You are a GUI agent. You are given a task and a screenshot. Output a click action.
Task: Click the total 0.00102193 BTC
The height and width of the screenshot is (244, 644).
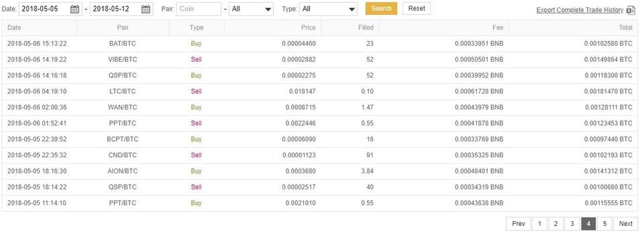[x=608, y=155]
